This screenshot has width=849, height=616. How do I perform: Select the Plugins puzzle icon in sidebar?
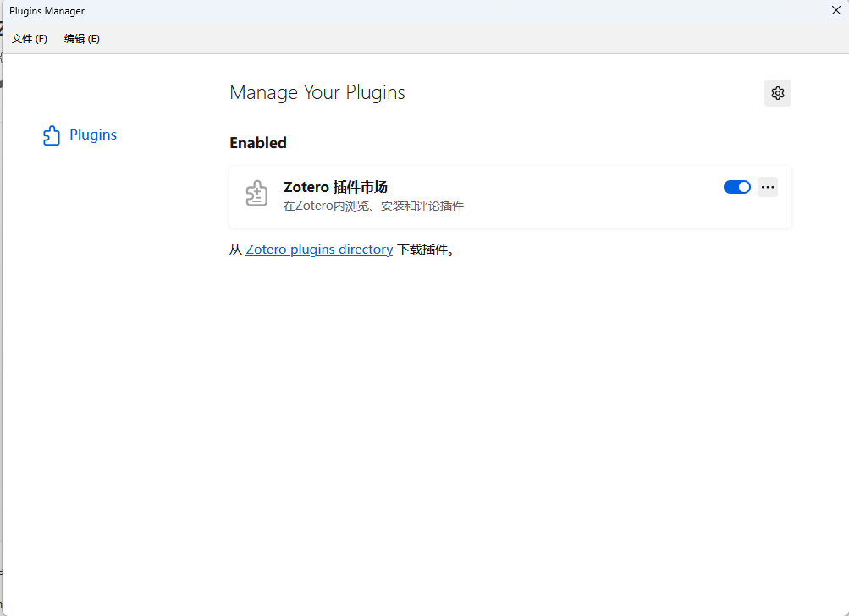pyautogui.click(x=52, y=135)
